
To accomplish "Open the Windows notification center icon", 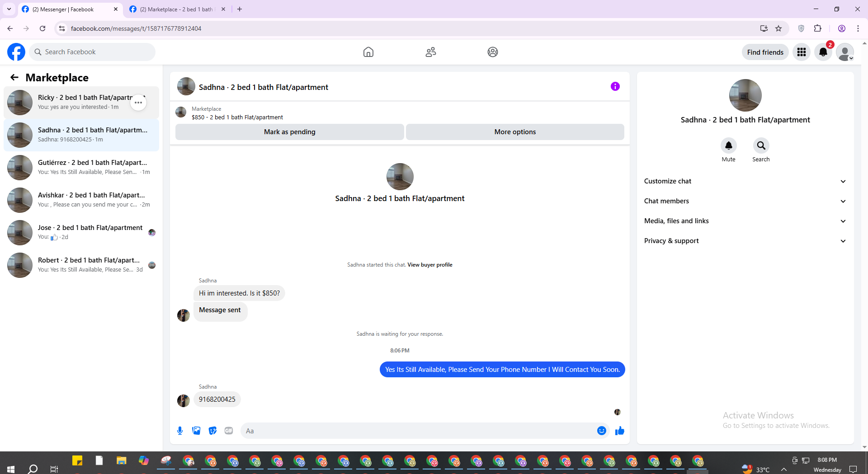I will tap(853, 469).
